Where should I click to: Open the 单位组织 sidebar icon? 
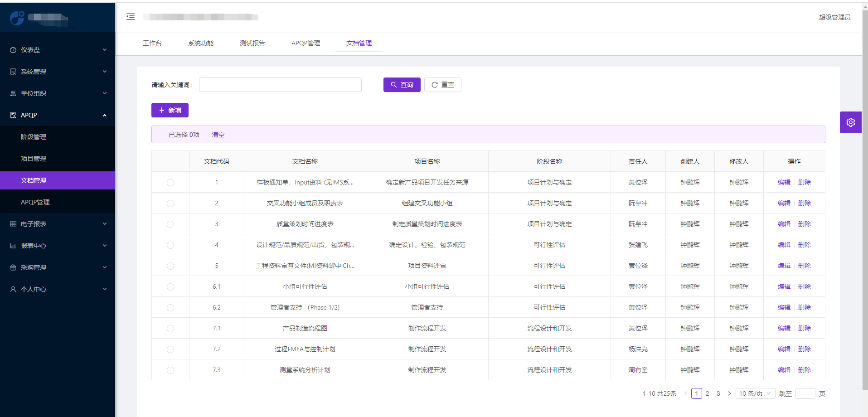pos(12,93)
